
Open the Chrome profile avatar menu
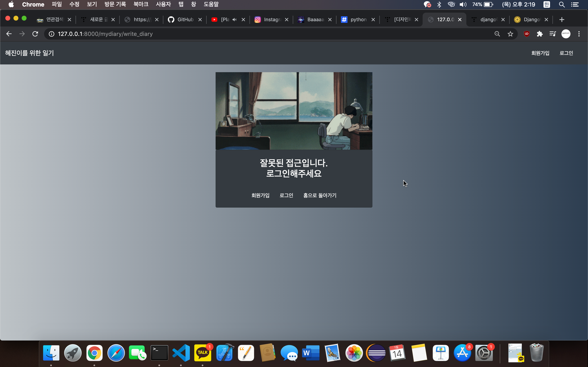(x=566, y=34)
